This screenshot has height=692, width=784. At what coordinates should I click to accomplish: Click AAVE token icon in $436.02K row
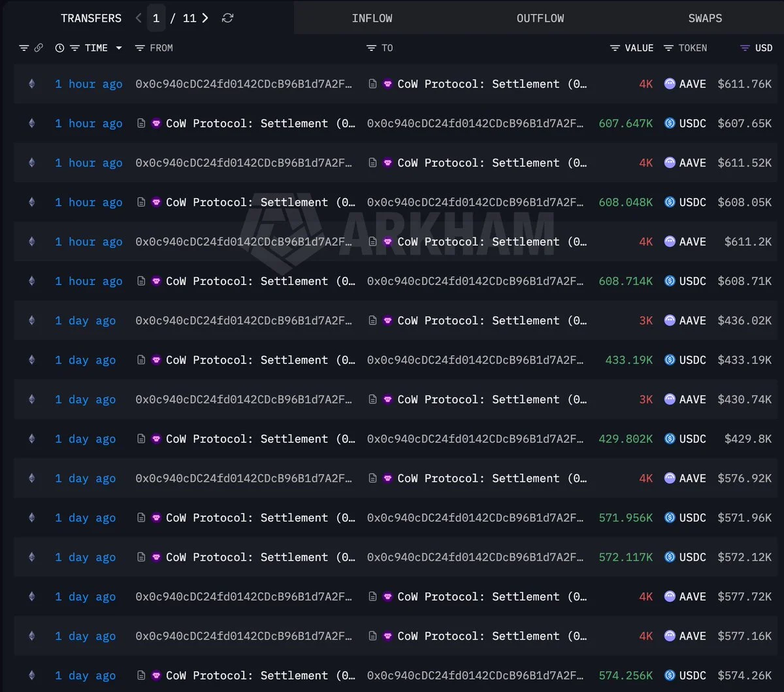(670, 320)
